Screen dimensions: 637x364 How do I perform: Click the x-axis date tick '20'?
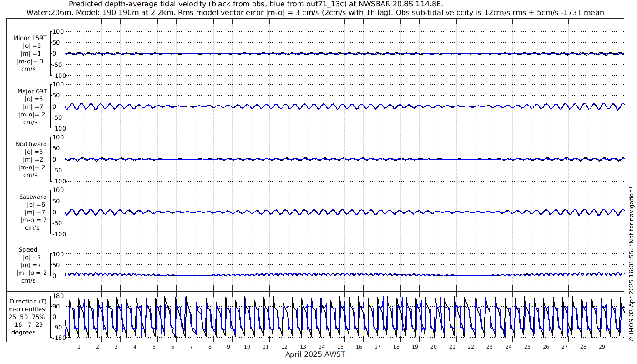pyautogui.click(x=434, y=347)
